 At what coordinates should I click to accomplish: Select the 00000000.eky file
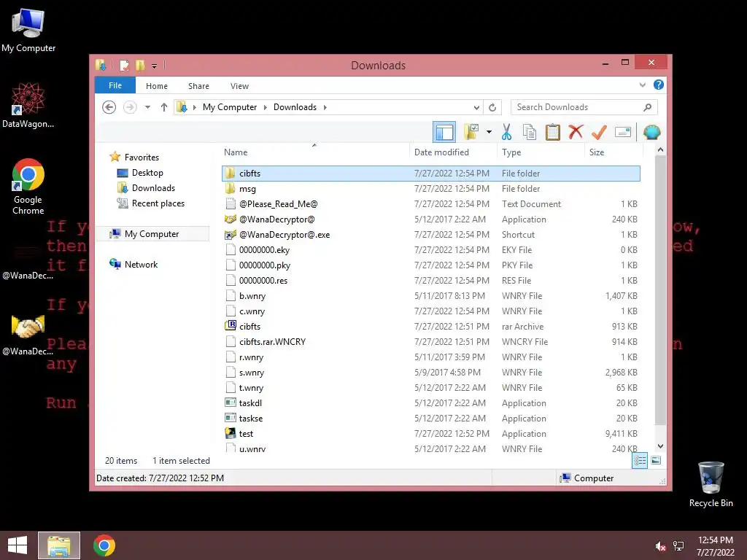(x=430, y=249)
